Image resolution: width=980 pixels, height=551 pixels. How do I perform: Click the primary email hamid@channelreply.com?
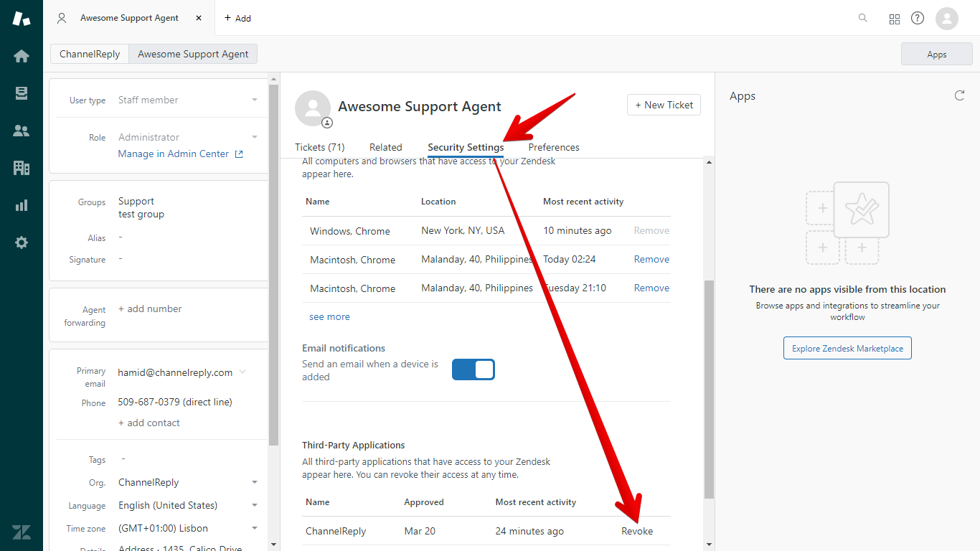tap(175, 372)
